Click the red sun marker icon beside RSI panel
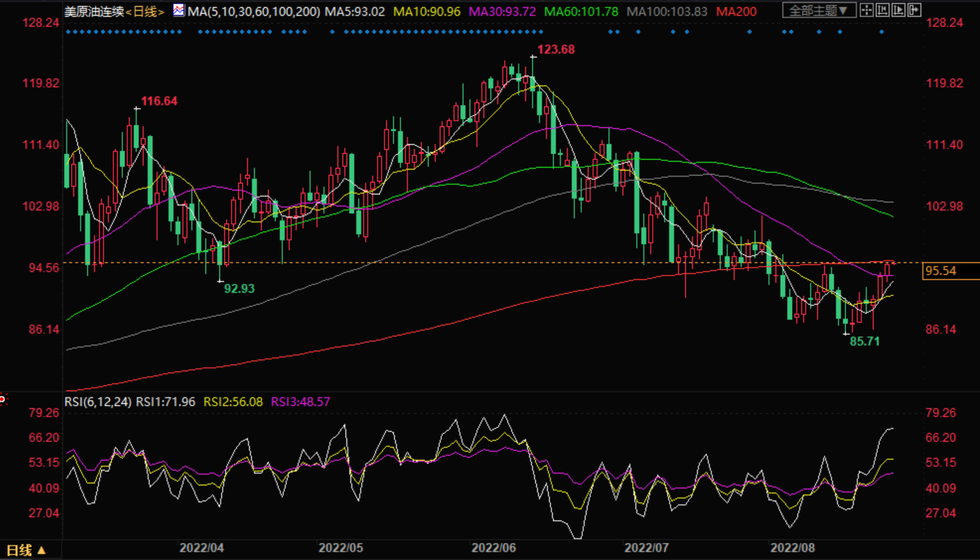 click(3, 398)
